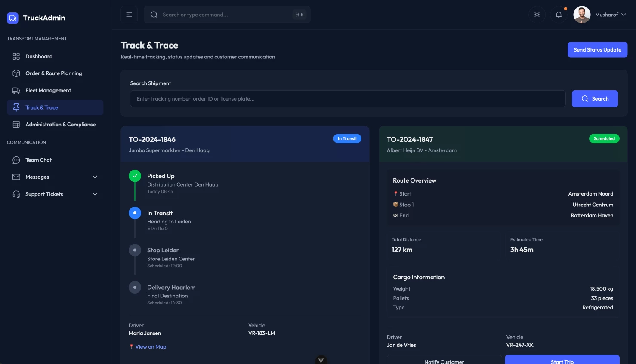
Task: Open the View on Map link
Action: click(x=151, y=347)
